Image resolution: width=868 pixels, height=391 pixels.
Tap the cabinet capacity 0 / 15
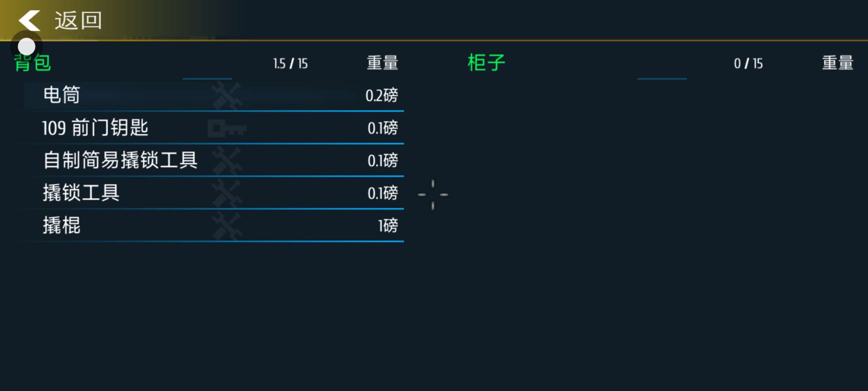pos(748,64)
